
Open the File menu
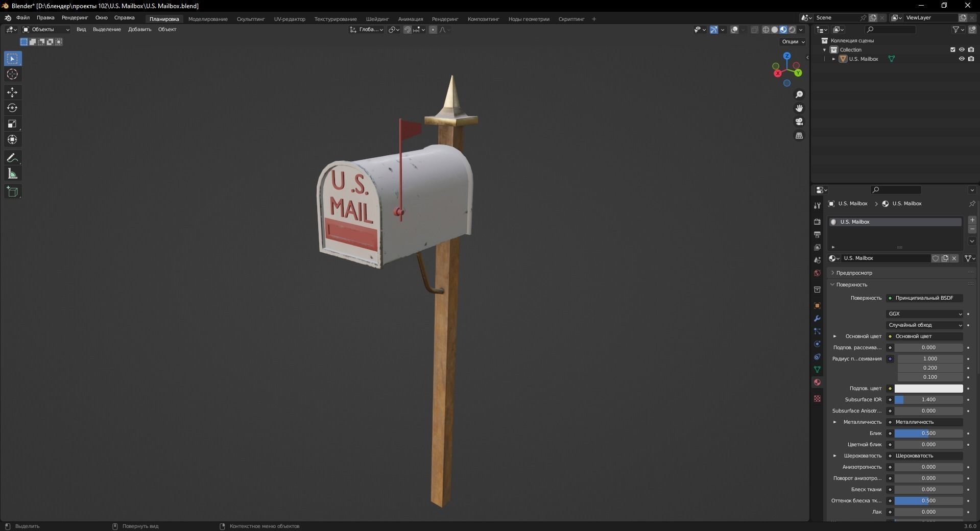click(x=23, y=17)
